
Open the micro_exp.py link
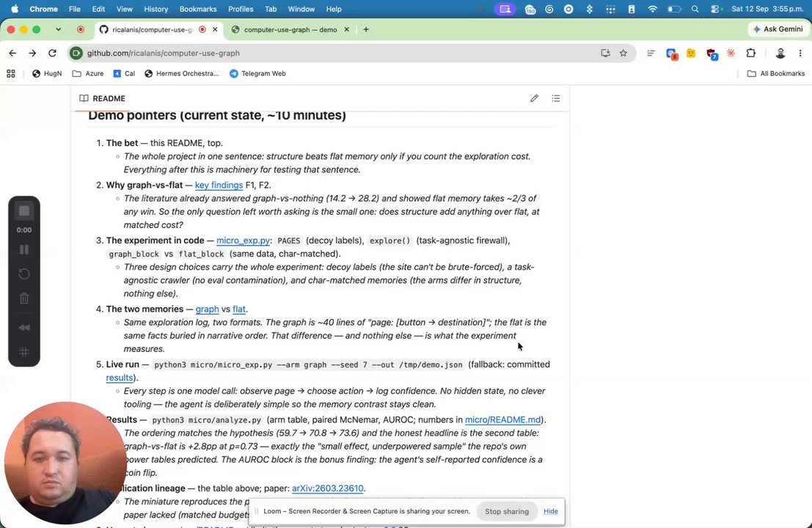click(x=243, y=241)
